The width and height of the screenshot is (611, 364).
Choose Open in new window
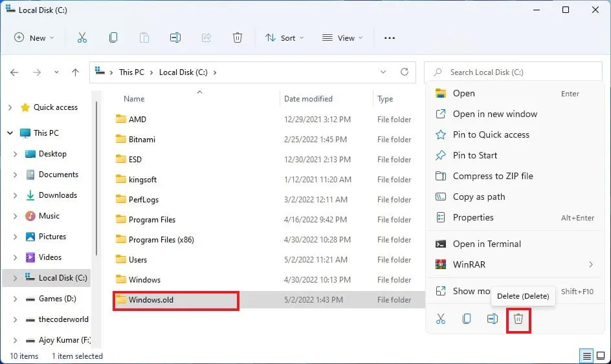click(x=515, y=114)
